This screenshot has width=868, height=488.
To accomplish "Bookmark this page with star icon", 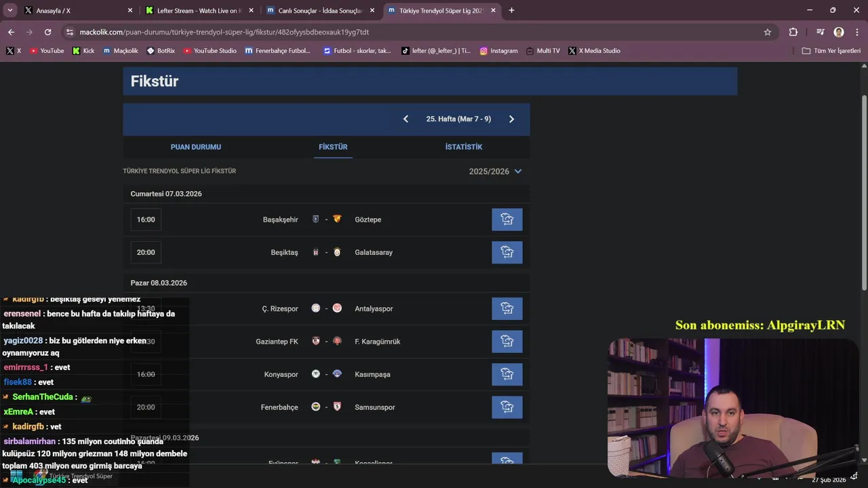I will [768, 32].
